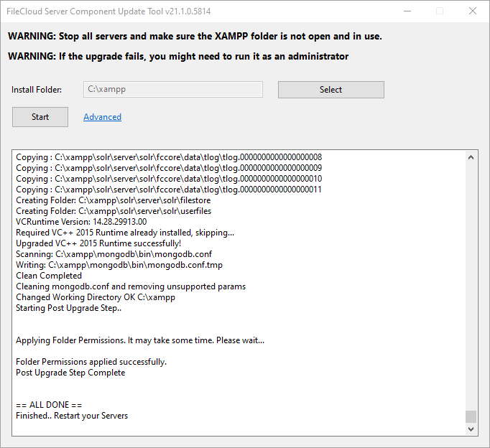The height and width of the screenshot is (448, 490).
Task: Select the "Post Upgrade Step Complete" log line
Action: 70,373
